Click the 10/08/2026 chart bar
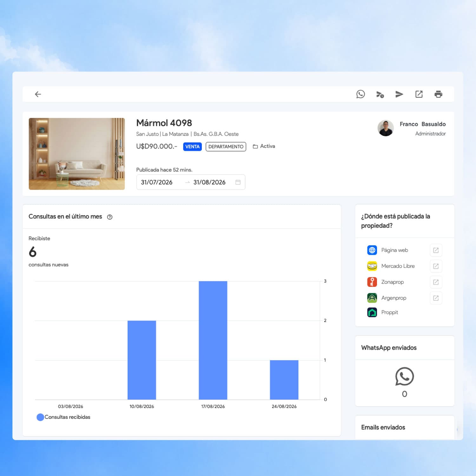This screenshot has height=476, width=476. (142, 360)
